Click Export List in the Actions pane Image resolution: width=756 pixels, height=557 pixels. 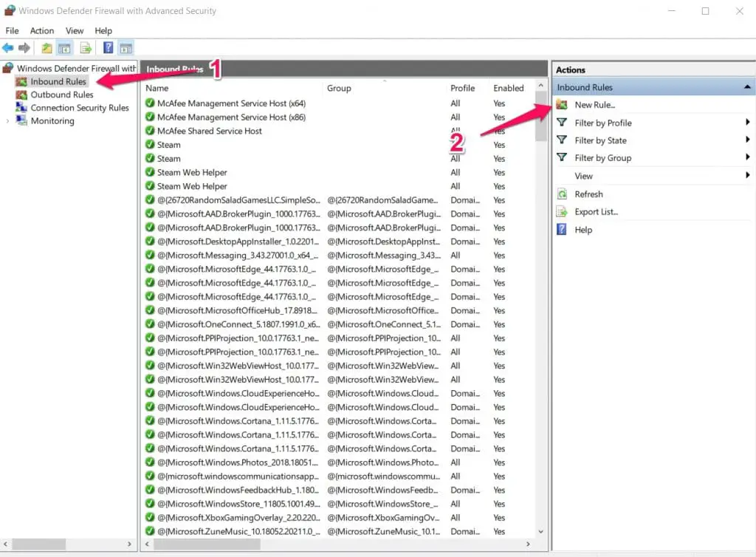point(595,211)
